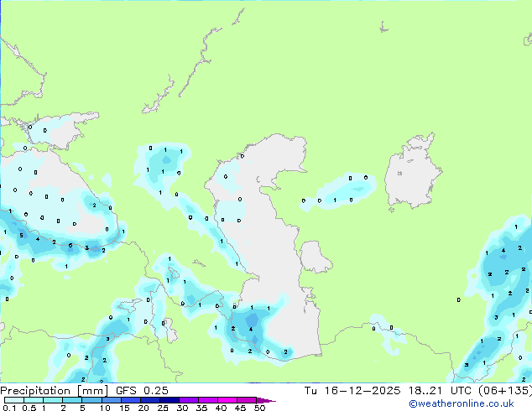Select the bright magenta 40–45 mm swatch
Image resolution: width=532 pixels, height=411 pixels.
pyautogui.click(x=227, y=400)
